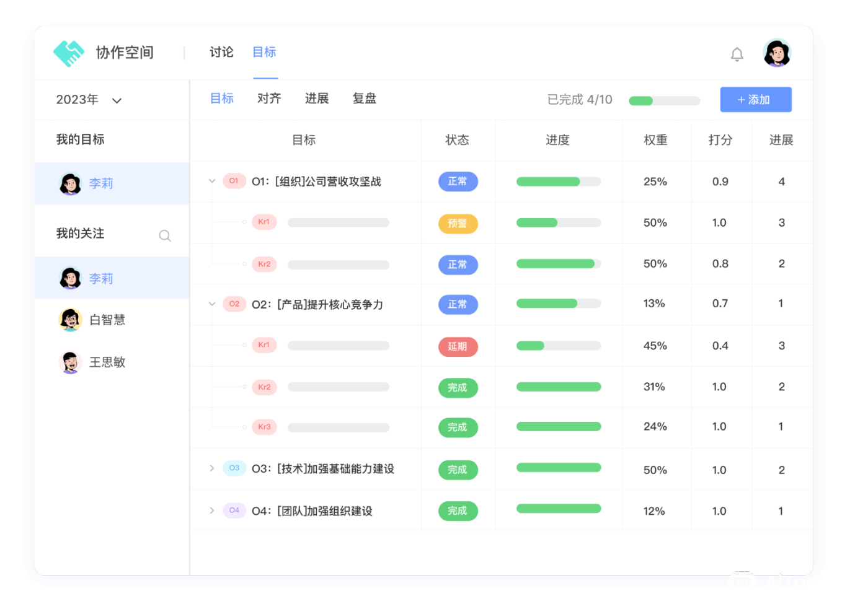The height and width of the screenshot is (609, 868).
Task: Open the notification bell
Action: (x=737, y=54)
